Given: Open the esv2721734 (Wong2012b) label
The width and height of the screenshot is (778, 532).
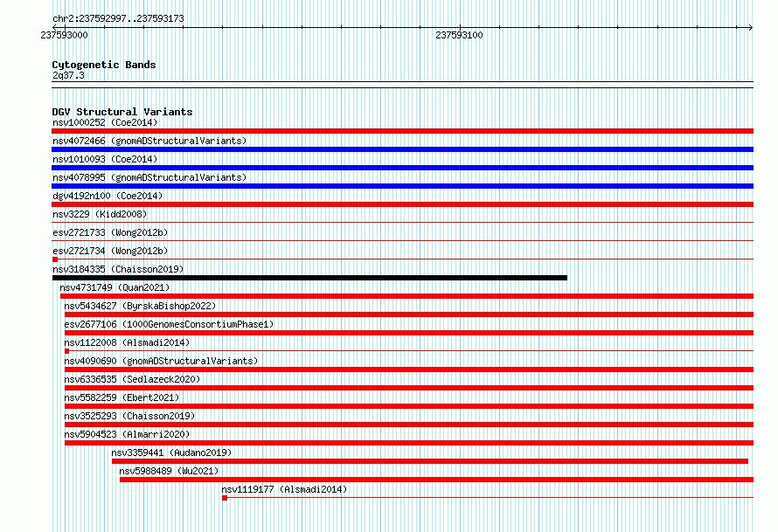Looking at the screenshot, I should (110, 251).
